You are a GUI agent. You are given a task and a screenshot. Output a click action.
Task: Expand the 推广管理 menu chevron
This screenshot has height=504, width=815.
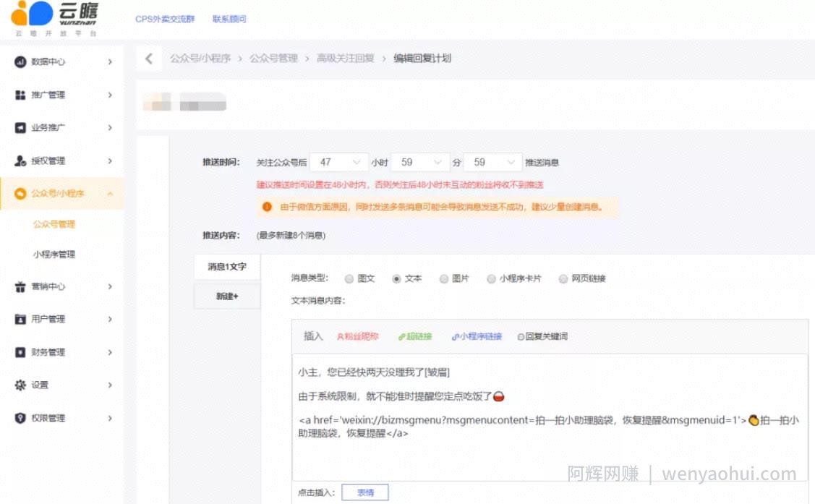pyautogui.click(x=110, y=95)
